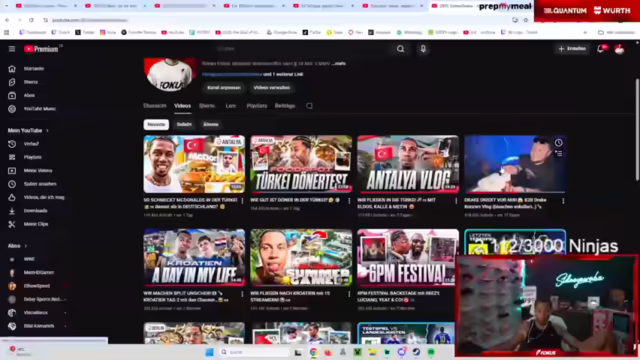Open Abos in the sidebar
Image resolution: width=640 pixels, height=360 pixels.
point(29,96)
